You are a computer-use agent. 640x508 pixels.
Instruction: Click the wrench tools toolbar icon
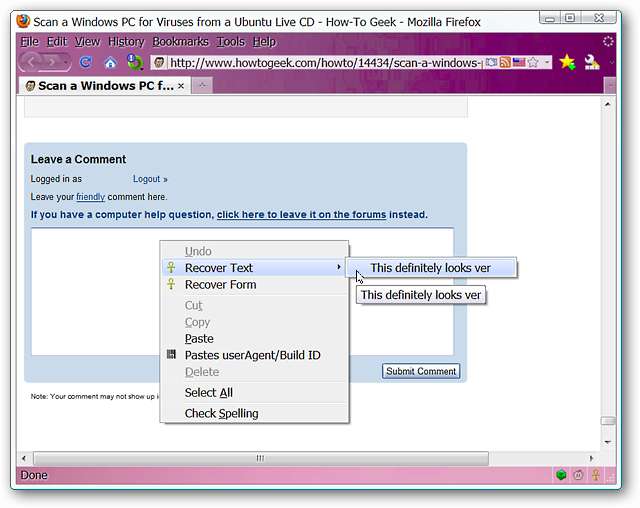tap(592, 62)
